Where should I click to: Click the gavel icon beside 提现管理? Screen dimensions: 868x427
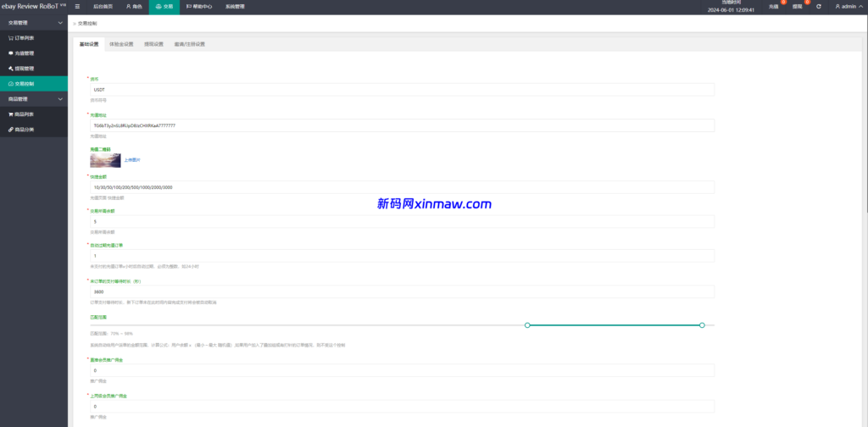pos(11,69)
